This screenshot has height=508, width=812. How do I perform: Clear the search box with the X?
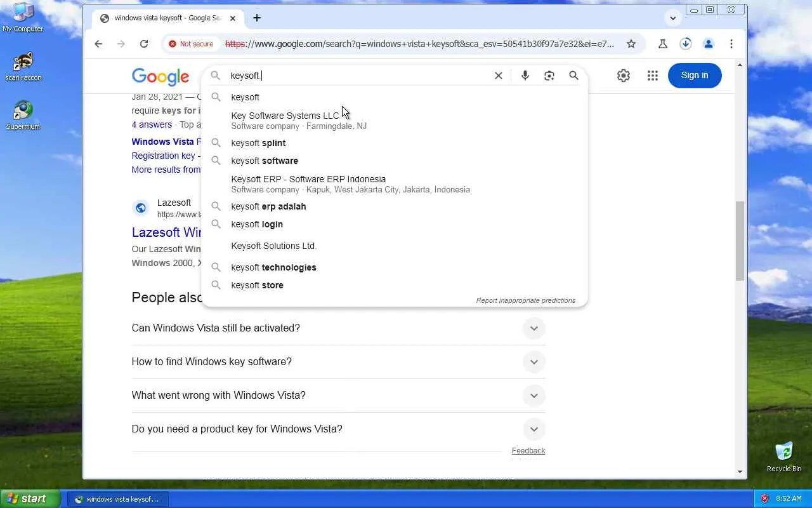(x=499, y=76)
